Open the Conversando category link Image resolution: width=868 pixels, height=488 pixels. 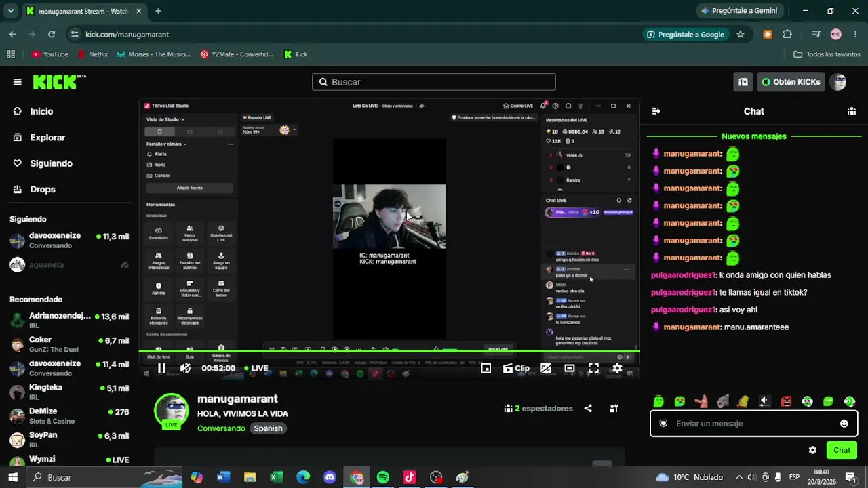point(221,428)
